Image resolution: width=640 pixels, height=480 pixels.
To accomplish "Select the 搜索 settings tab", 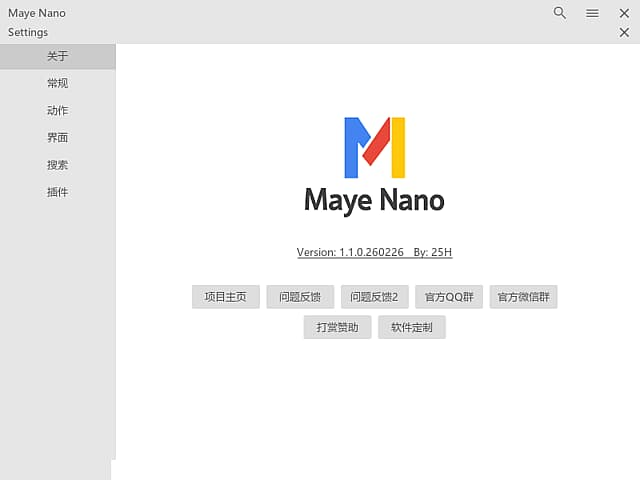I will coord(57,164).
